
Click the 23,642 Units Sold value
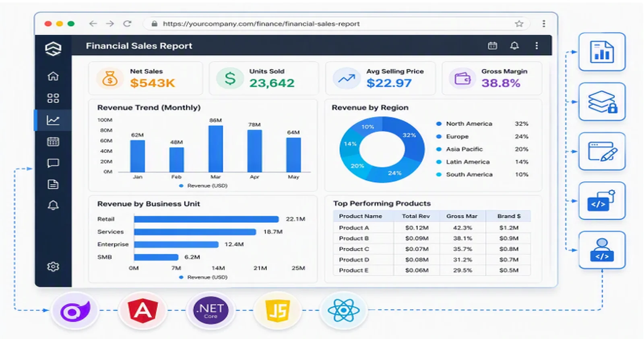click(272, 83)
